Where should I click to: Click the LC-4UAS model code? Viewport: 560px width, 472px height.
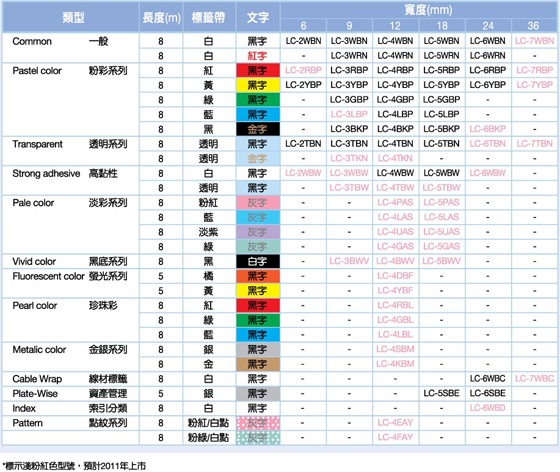(x=395, y=232)
